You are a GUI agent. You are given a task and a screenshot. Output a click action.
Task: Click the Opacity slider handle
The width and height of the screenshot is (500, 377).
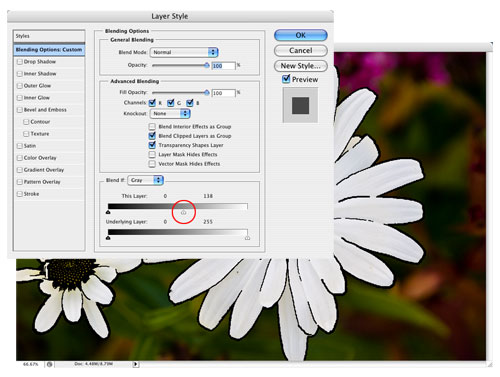[x=207, y=65]
